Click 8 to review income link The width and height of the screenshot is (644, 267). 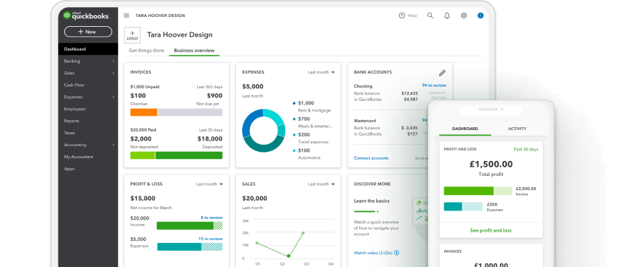click(212, 218)
